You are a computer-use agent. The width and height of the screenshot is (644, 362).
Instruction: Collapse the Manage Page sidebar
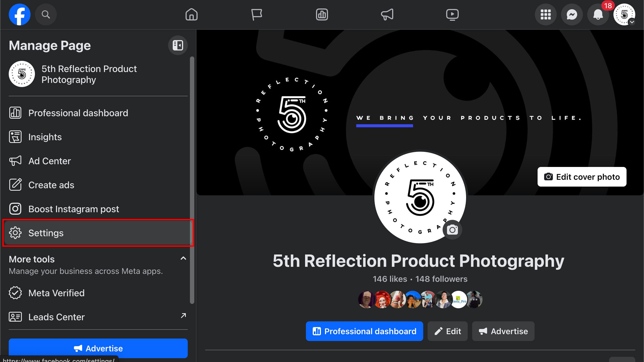pyautogui.click(x=178, y=45)
